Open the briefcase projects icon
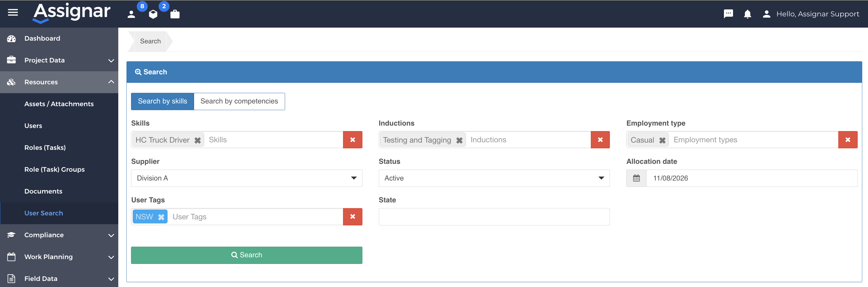The height and width of the screenshot is (287, 868). pyautogui.click(x=175, y=14)
